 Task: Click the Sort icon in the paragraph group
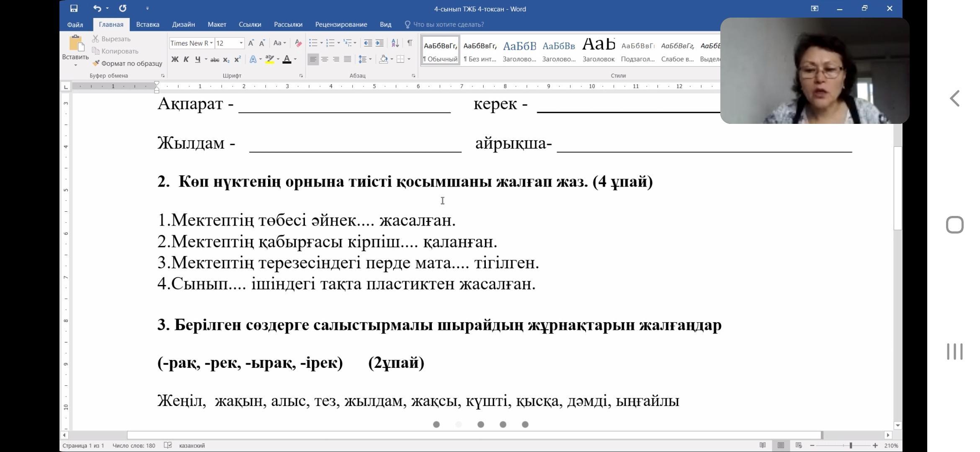point(395,43)
